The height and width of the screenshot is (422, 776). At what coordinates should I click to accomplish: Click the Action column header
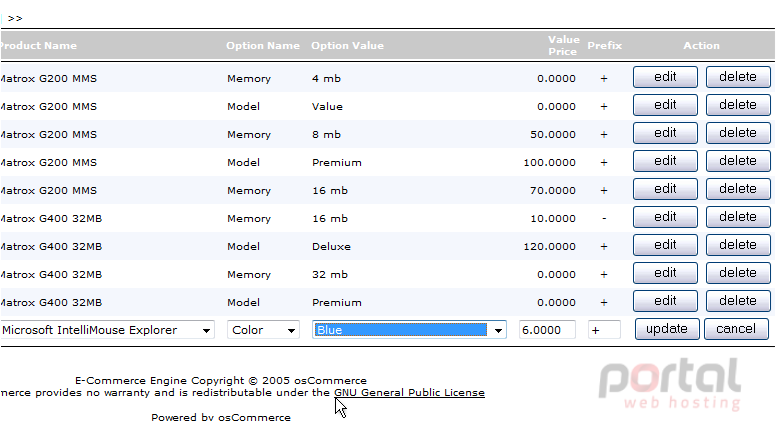(701, 46)
